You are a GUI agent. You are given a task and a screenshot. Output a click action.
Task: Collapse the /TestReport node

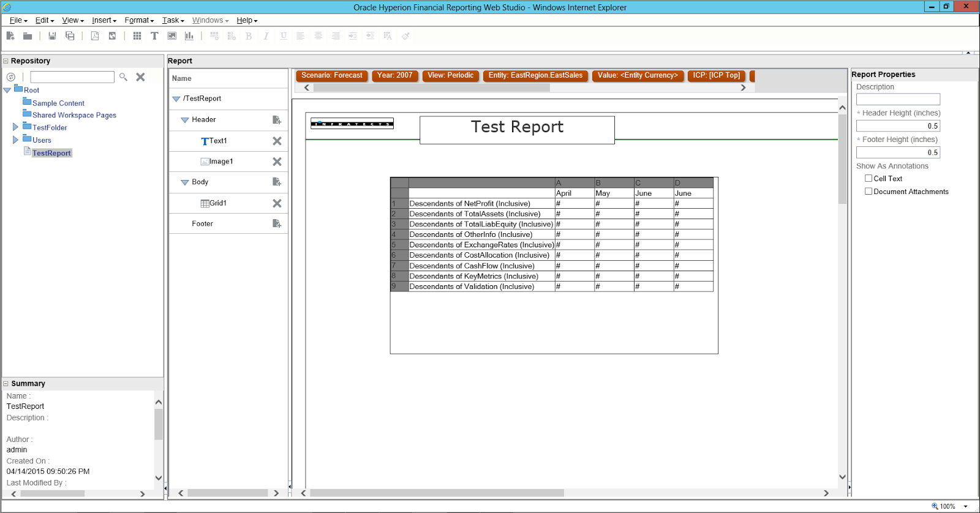(176, 99)
